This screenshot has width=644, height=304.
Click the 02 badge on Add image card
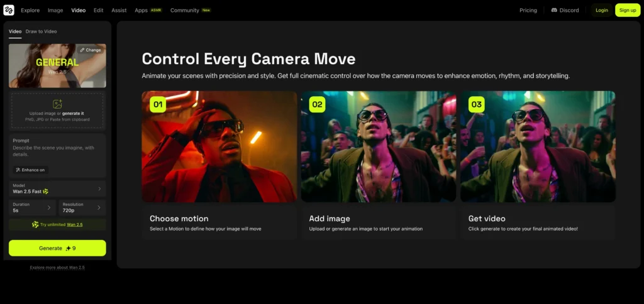point(317,104)
